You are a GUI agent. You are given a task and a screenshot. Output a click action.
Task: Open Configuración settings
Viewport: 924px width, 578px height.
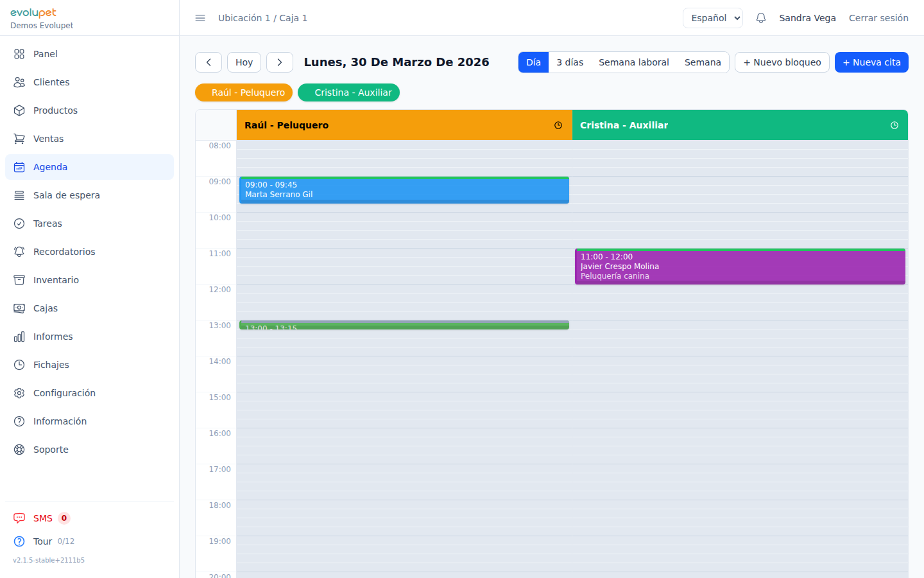point(64,393)
